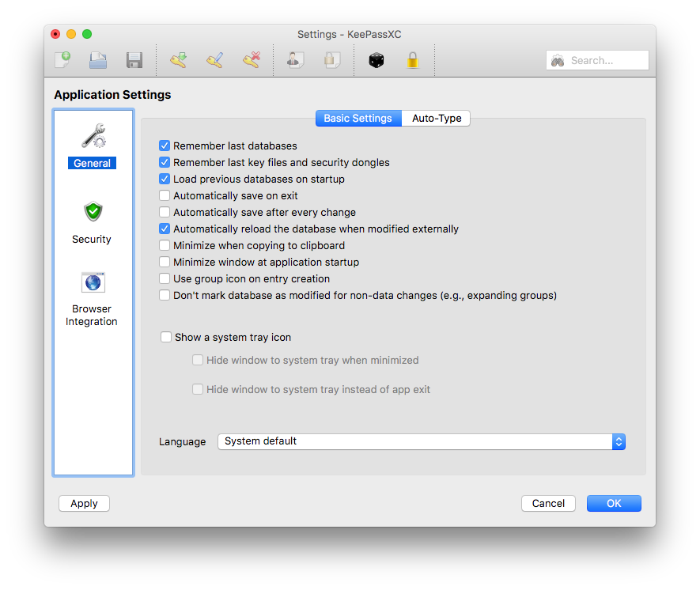
Task: Click the Delete entry key icon
Action: tap(252, 60)
